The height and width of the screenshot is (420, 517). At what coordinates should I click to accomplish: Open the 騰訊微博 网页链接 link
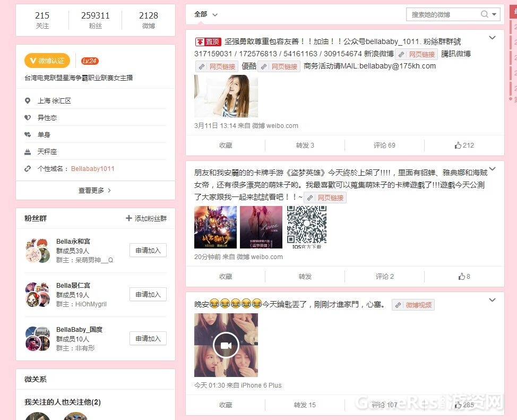(216, 67)
